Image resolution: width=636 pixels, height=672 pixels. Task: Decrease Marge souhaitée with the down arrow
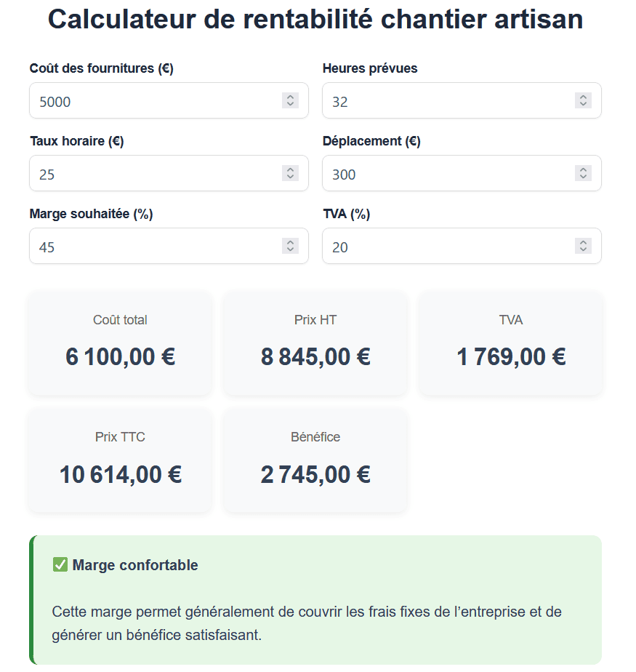(290, 250)
